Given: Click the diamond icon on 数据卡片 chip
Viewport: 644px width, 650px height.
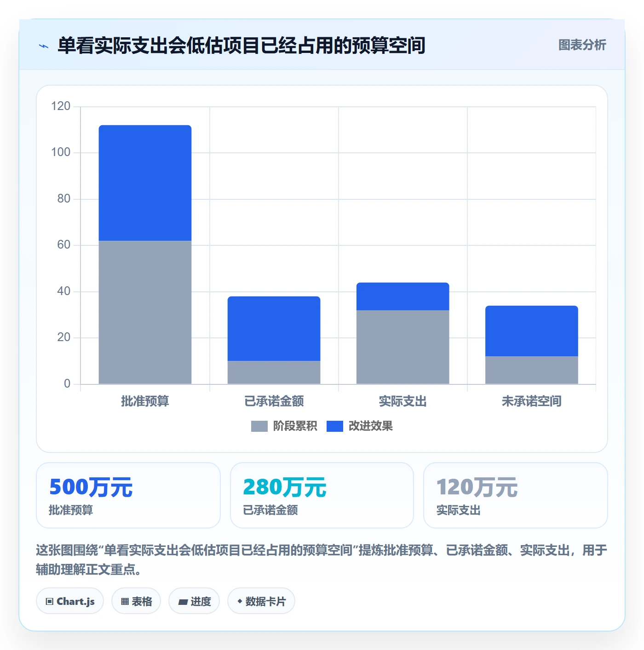Looking at the screenshot, I should pos(240,601).
